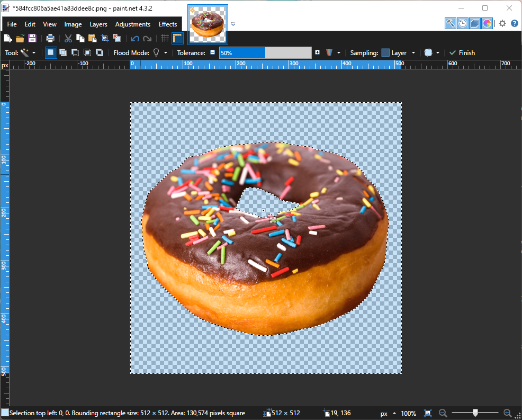Toggle the History window clock icon
The height and width of the screenshot is (420, 522).
462,23
